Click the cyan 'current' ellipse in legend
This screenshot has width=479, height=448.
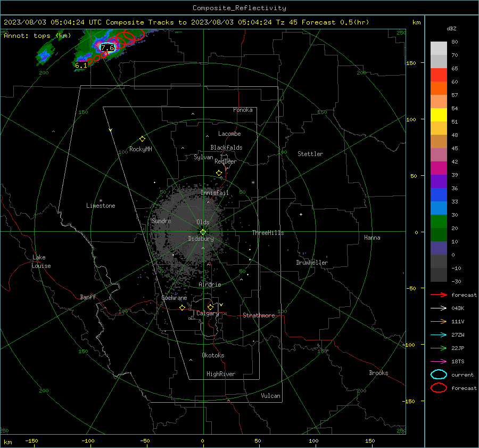coord(439,374)
